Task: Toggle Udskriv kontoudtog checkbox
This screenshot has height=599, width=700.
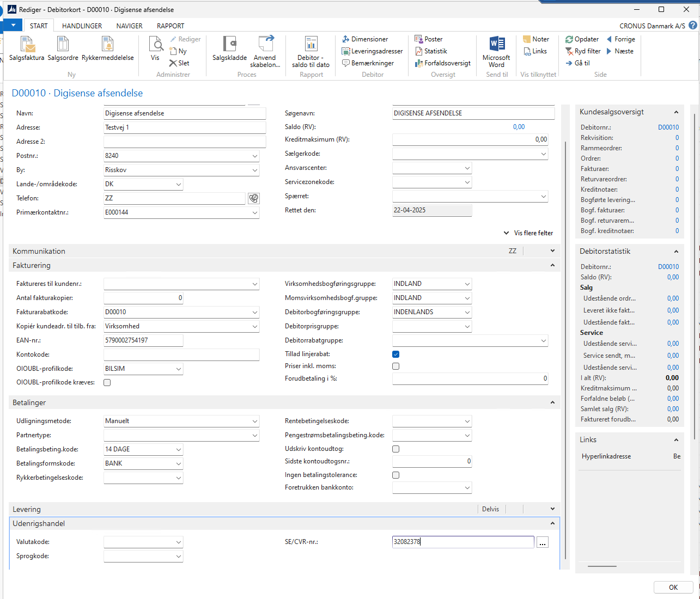Action: point(396,449)
